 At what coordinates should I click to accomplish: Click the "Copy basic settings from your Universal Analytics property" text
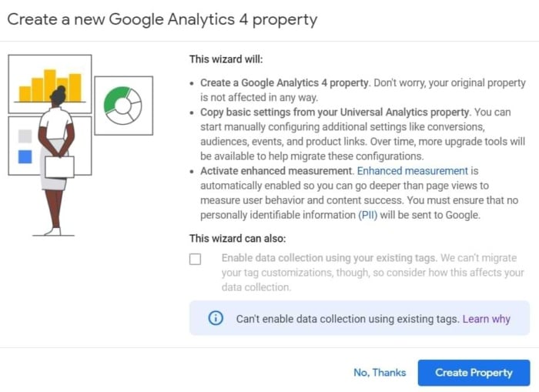point(334,112)
